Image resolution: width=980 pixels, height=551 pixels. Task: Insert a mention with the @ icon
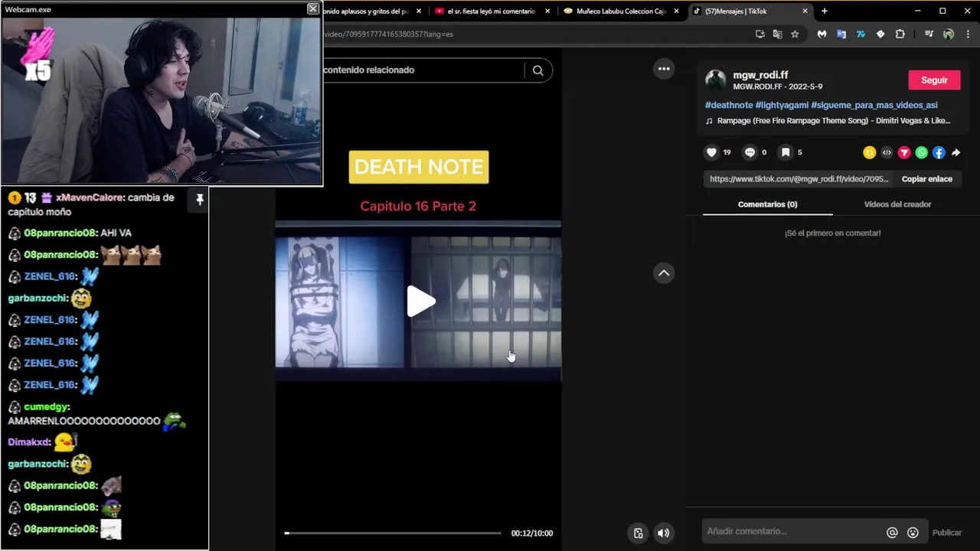click(892, 533)
